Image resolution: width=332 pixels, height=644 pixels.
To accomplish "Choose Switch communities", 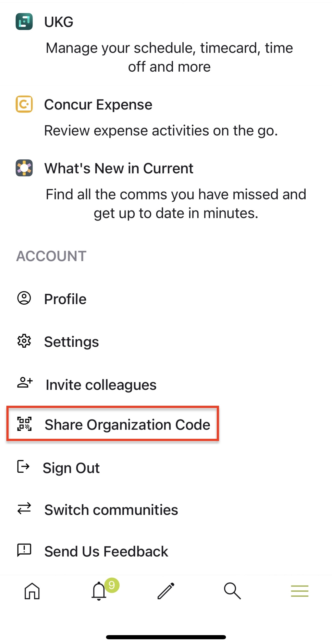I will [111, 510].
